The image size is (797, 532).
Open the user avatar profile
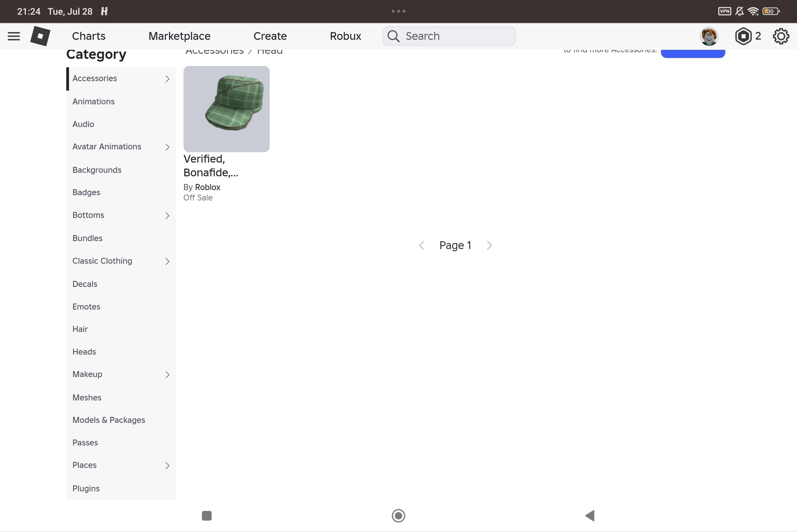pos(709,36)
